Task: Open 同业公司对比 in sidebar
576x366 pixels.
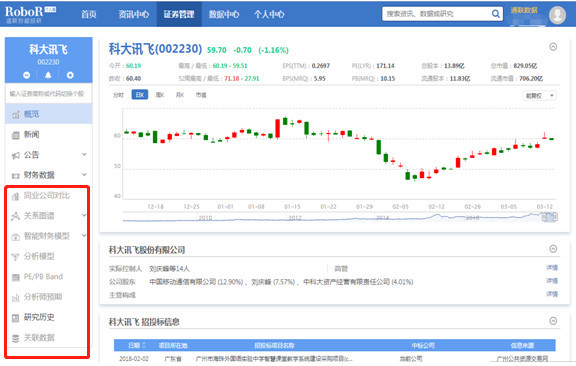Action: tap(48, 195)
